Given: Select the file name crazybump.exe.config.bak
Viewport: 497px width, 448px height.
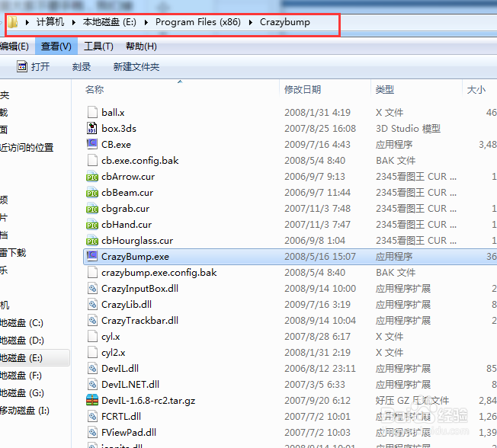Looking at the screenshot, I should (x=159, y=273).
